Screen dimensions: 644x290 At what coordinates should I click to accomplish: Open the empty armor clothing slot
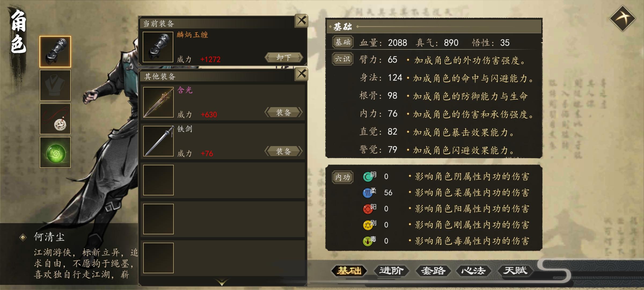click(55, 85)
